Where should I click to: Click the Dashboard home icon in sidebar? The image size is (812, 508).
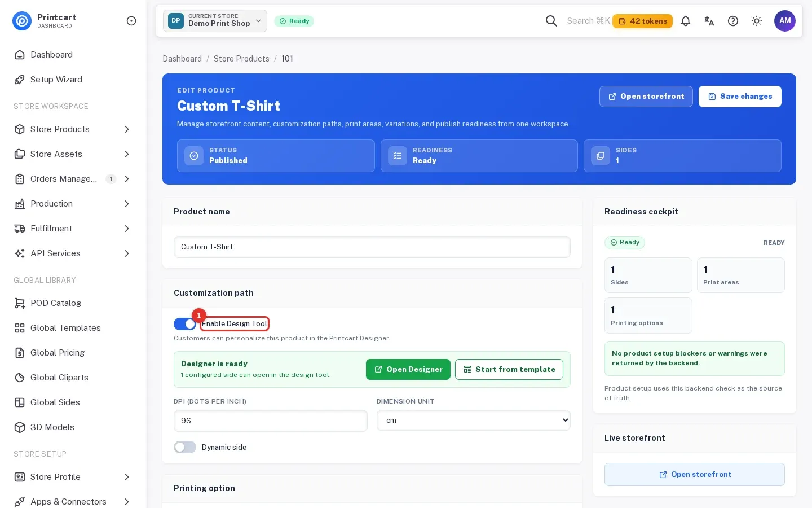tap(20, 55)
